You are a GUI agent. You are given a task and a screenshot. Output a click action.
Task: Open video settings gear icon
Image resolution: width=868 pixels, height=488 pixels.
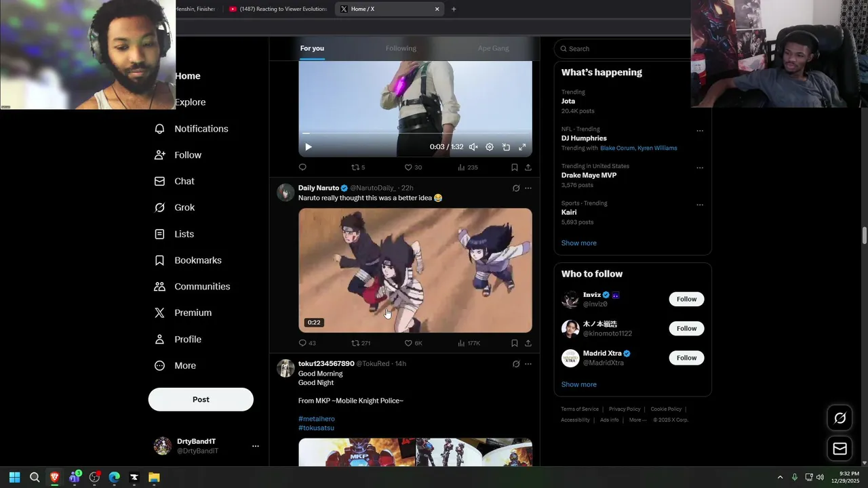click(490, 147)
